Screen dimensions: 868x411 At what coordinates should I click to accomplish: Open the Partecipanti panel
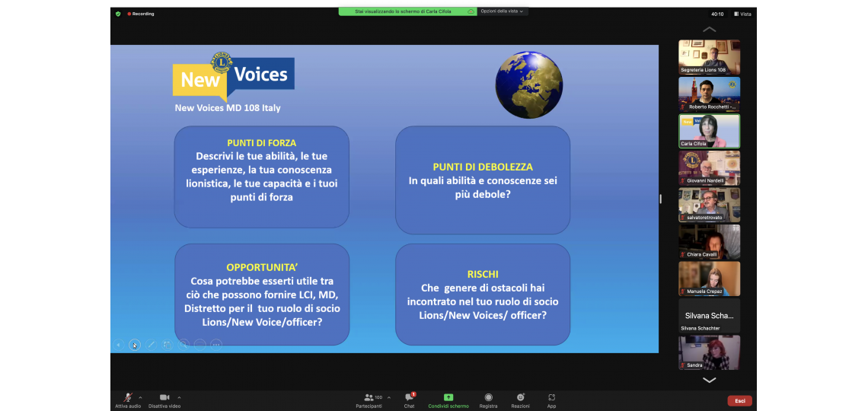[369, 400]
